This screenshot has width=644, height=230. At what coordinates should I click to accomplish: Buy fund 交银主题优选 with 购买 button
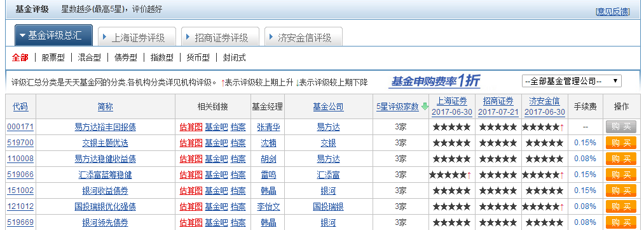coord(620,143)
